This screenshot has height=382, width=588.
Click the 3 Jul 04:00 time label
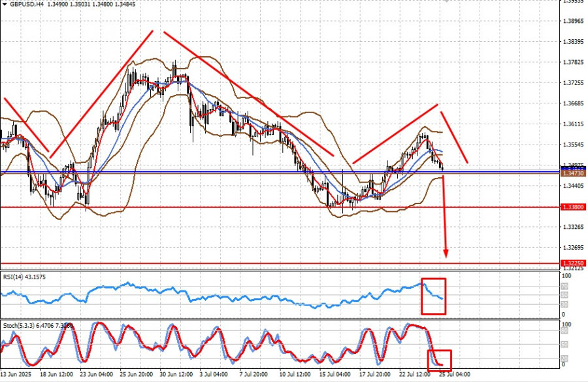[214, 375]
